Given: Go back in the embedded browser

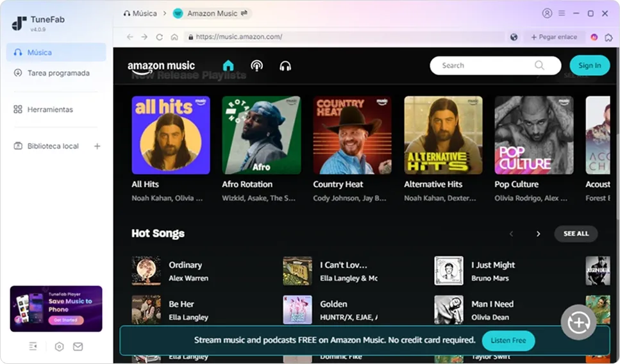Looking at the screenshot, I should [130, 37].
